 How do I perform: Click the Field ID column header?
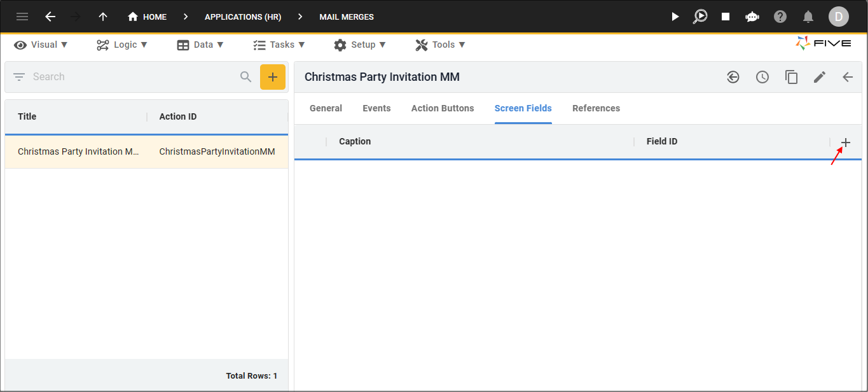click(x=662, y=141)
